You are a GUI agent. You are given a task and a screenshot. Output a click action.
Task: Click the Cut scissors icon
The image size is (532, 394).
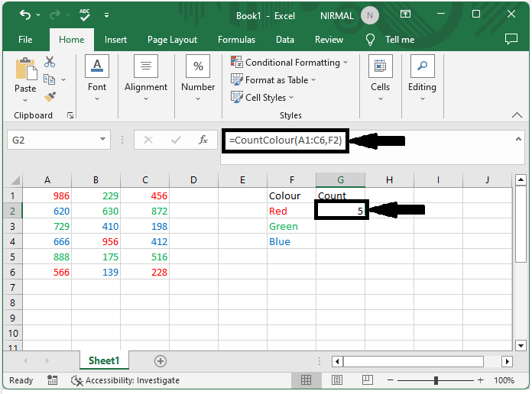tap(50, 62)
